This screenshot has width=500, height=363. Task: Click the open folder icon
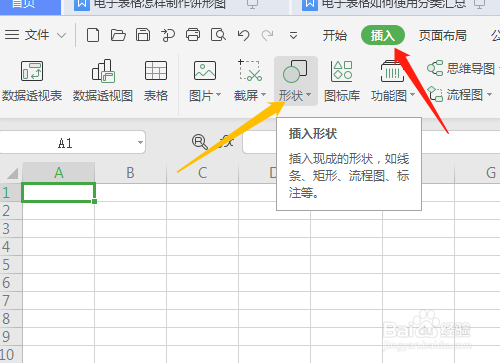point(118,35)
